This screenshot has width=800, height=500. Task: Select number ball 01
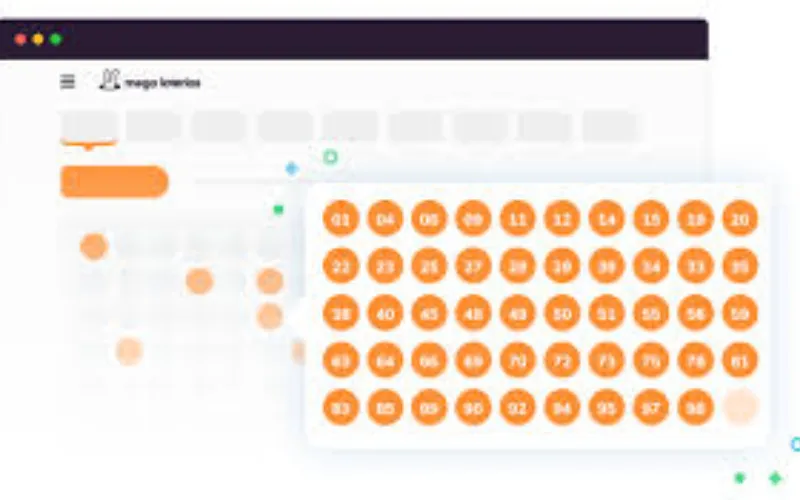tap(341, 218)
